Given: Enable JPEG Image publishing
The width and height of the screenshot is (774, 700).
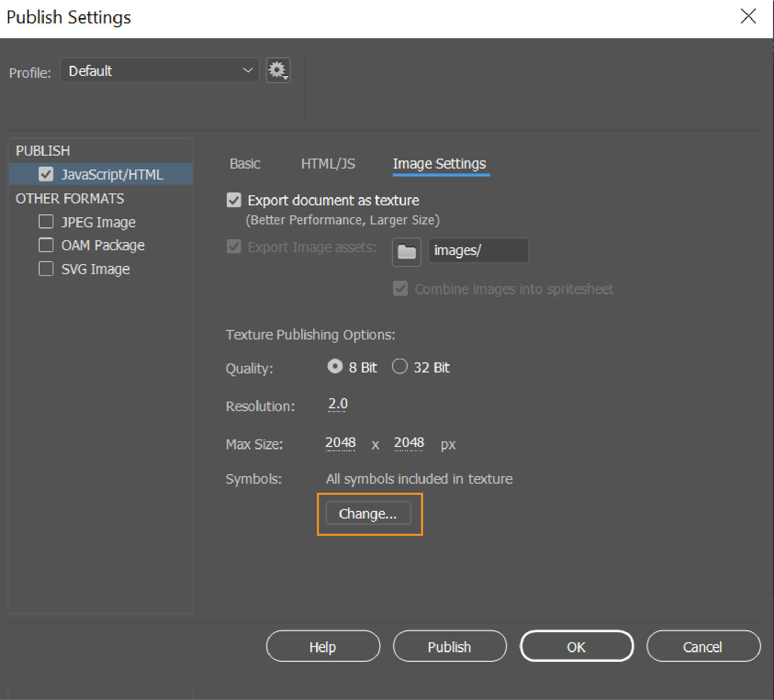Looking at the screenshot, I should (x=46, y=222).
